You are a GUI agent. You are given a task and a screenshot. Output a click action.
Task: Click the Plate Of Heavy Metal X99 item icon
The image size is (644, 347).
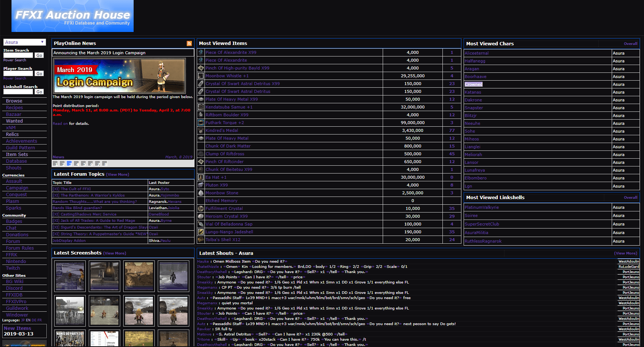pyautogui.click(x=200, y=99)
